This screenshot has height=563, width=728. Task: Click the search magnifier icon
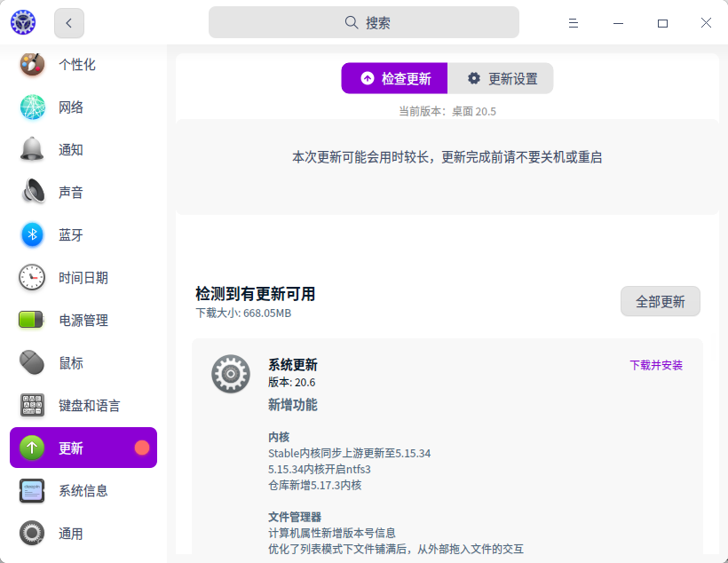(x=352, y=22)
